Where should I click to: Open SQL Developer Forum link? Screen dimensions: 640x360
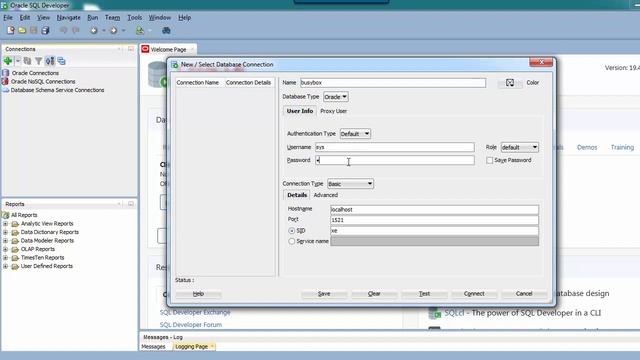(191, 325)
